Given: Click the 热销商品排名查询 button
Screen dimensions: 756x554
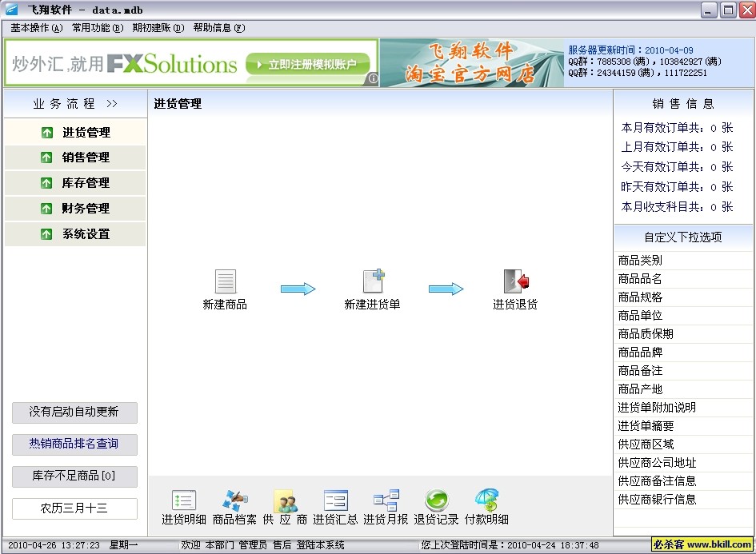Looking at the screenshot, I should coord(74,444).
